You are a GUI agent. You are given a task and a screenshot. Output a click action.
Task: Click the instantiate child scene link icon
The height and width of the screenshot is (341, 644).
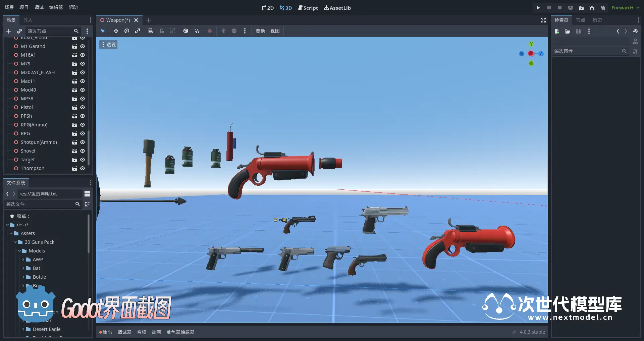[x=19, y=31]
